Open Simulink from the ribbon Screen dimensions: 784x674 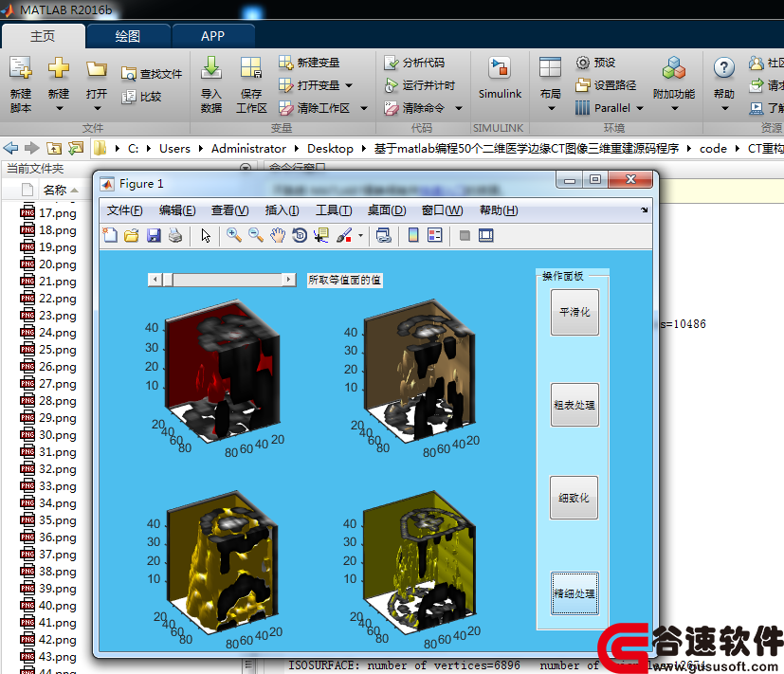[500, 79]
